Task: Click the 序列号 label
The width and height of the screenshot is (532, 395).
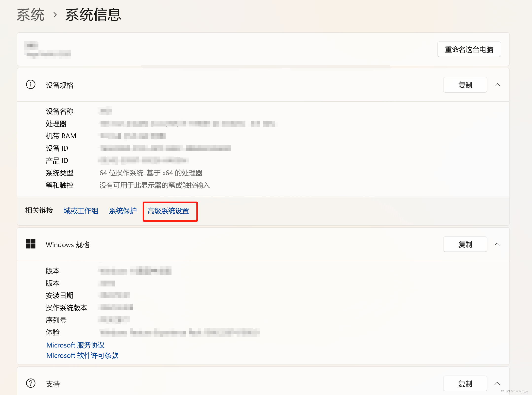Action: 56,320
